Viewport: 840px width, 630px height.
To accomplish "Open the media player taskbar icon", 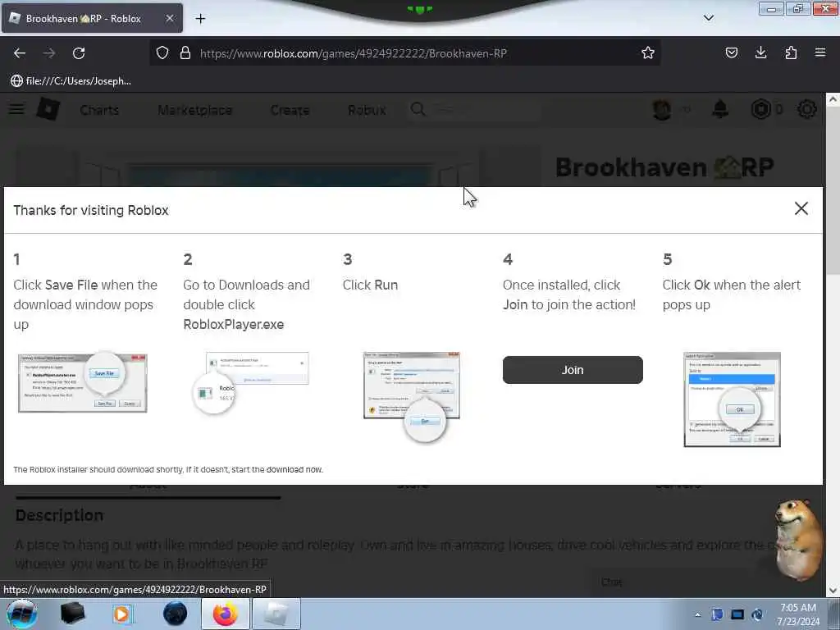I will (x=121, y=614).
